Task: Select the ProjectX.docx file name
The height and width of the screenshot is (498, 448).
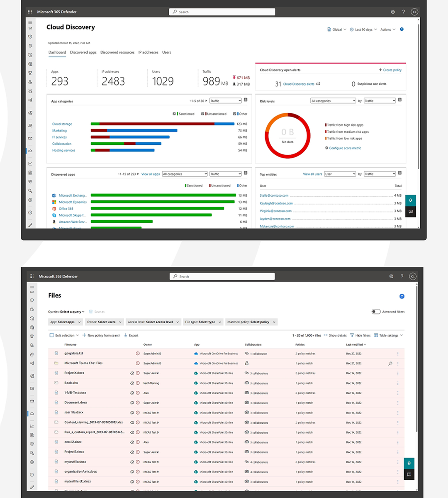Action: pyautogui.click(x=74, y=373)
